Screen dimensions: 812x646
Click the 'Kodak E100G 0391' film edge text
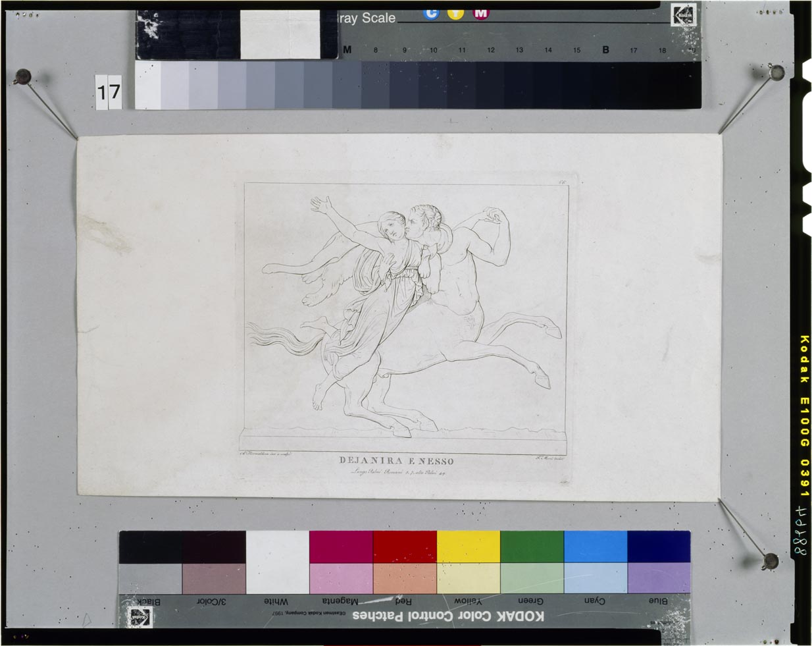(x=804, y=417)
